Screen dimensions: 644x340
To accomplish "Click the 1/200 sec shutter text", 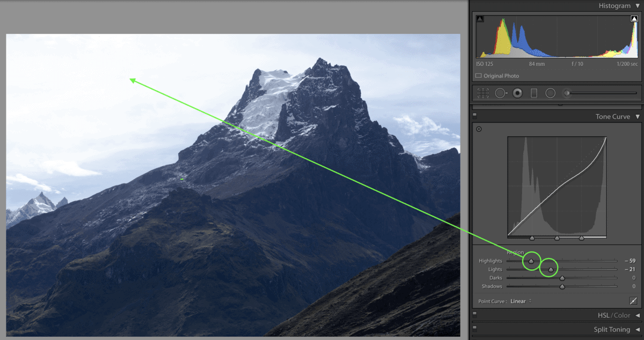I will [627, 64].
